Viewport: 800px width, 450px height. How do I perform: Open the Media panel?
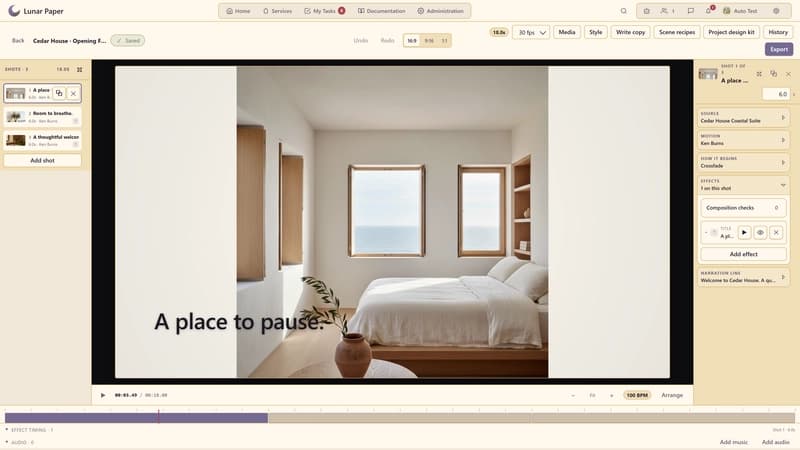point(567,32)
